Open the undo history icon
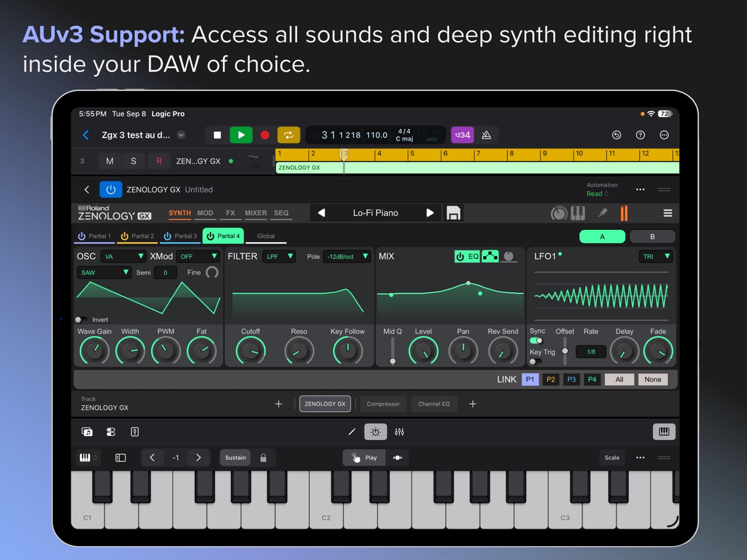Viewport: 747px width, 560px height. (616, 135)
